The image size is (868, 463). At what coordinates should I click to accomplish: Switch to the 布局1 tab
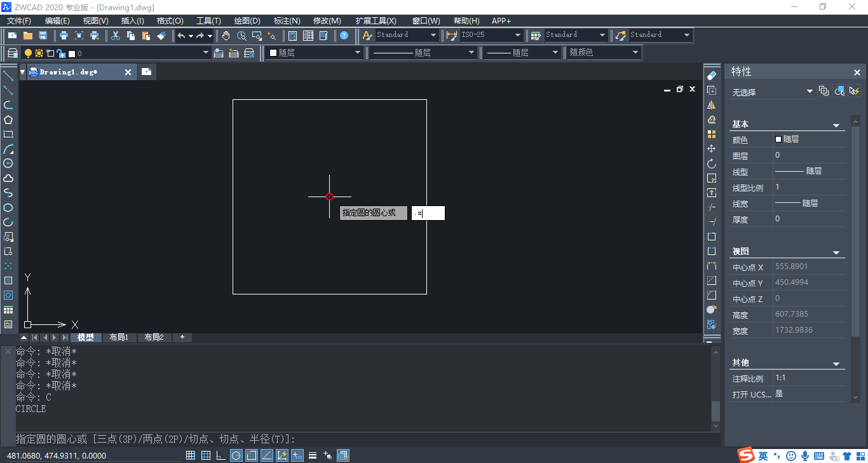119,337
